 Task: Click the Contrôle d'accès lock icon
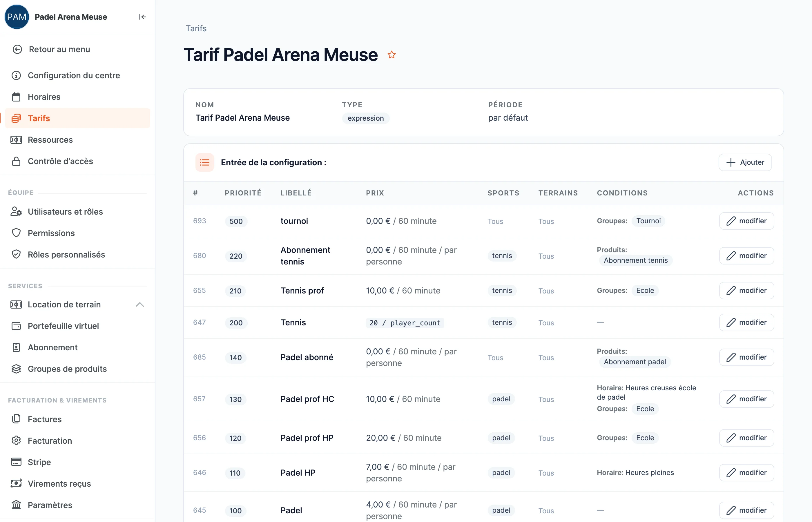coord(16,161)
